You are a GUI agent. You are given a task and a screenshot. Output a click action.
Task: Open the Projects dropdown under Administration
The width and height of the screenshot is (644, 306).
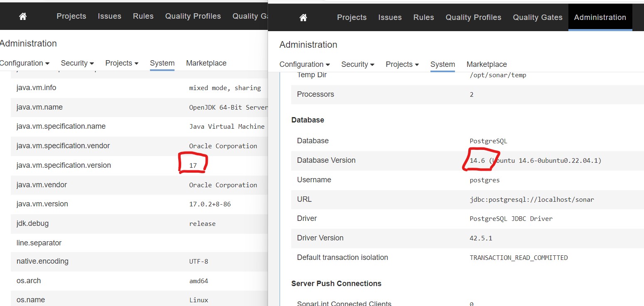tap(401, 64)
